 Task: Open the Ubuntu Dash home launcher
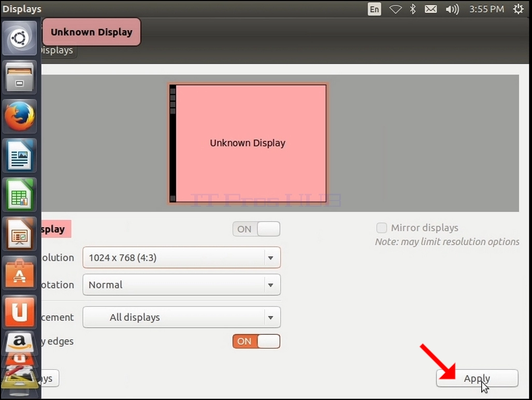pos(19,38)
